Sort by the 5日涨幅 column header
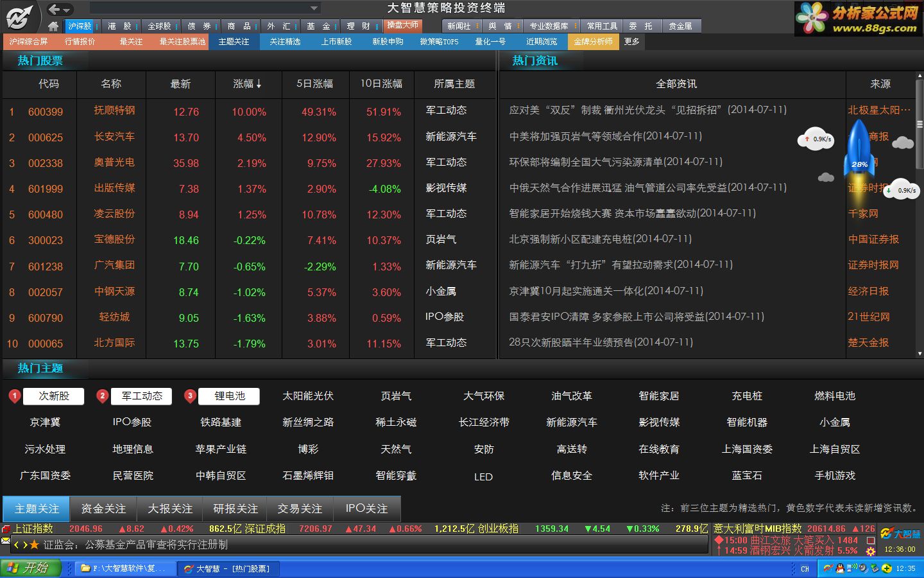This screenshot has width=924, height=578. coord(314,83)
